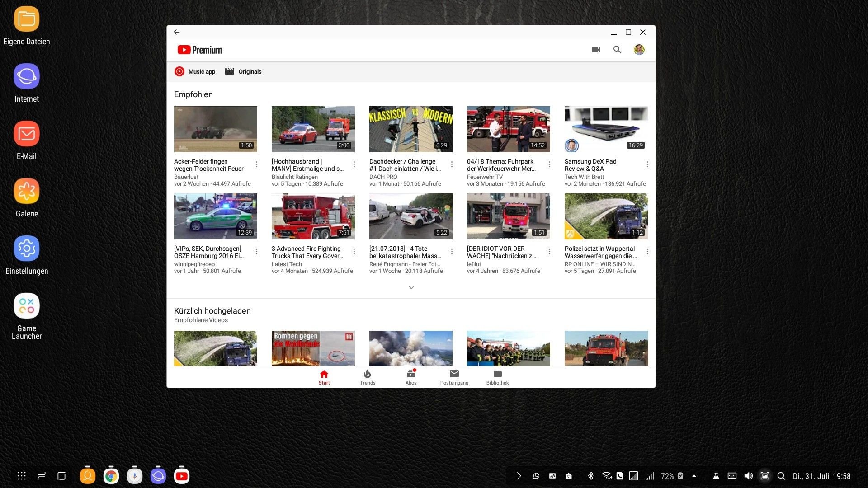Click the camera upload video icon
This screenshot has width=868, height=488.
pyautogui.click(x=596, y=50)
